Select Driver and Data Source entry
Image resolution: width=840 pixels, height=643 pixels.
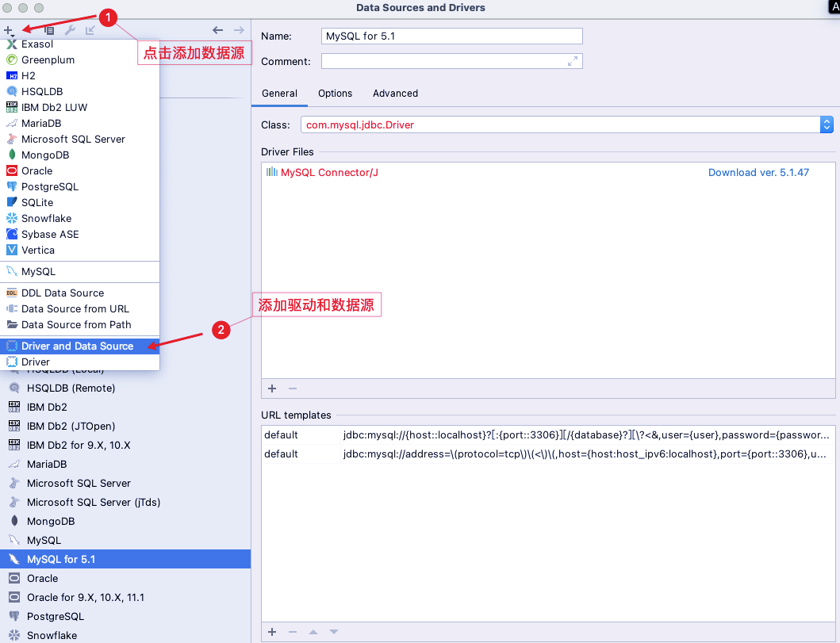pyautogui.click(x=80, y=346)
